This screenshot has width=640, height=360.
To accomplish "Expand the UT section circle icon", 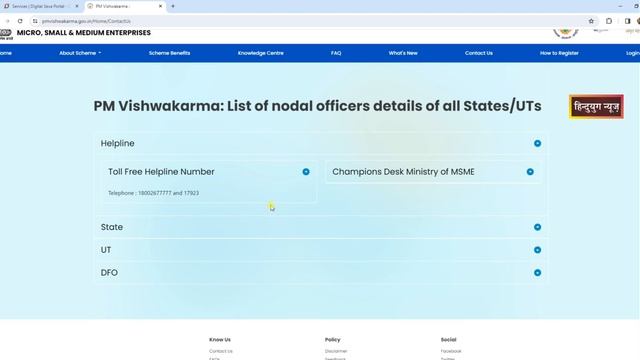I will [x=537, y=250].
